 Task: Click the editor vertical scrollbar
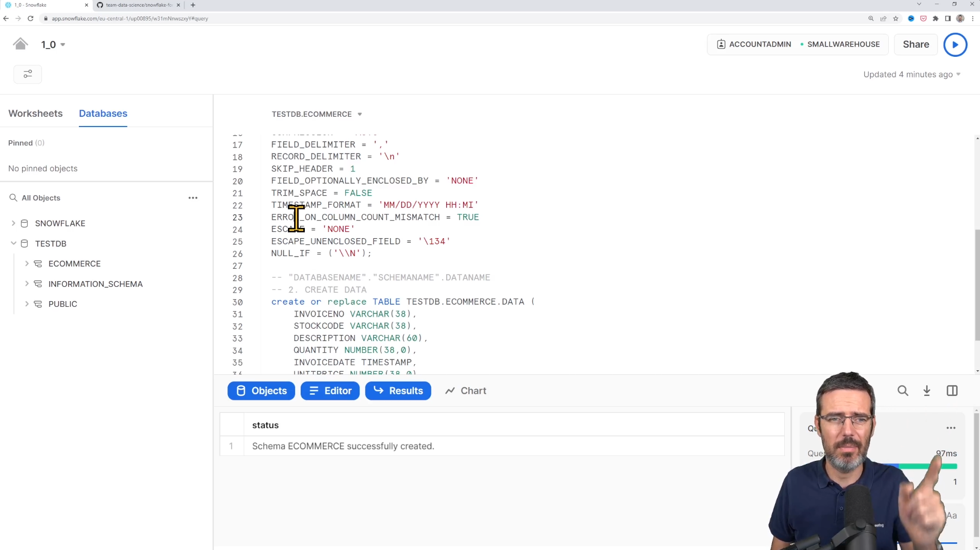tap(977, 285)
